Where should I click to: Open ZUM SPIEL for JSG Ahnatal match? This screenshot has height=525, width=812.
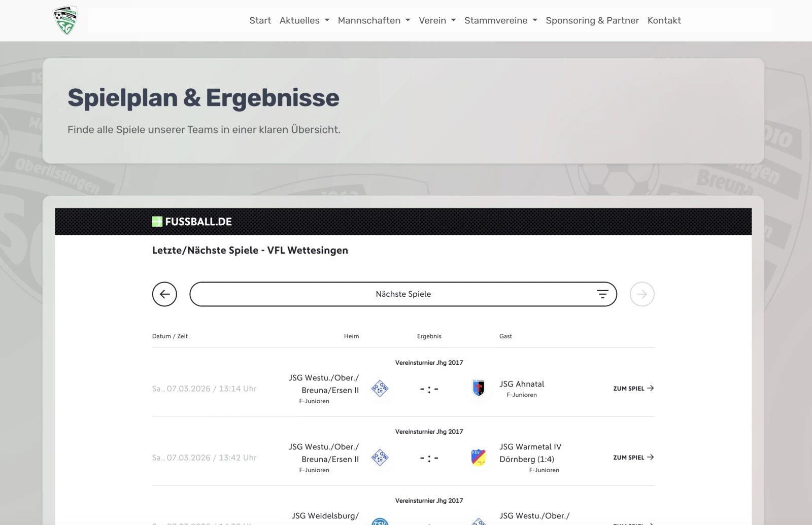pyautogui.click(x=633, y=389)
